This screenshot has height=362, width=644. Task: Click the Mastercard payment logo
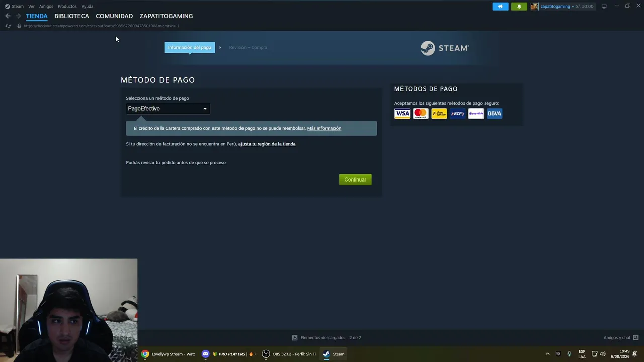(421, 114)
